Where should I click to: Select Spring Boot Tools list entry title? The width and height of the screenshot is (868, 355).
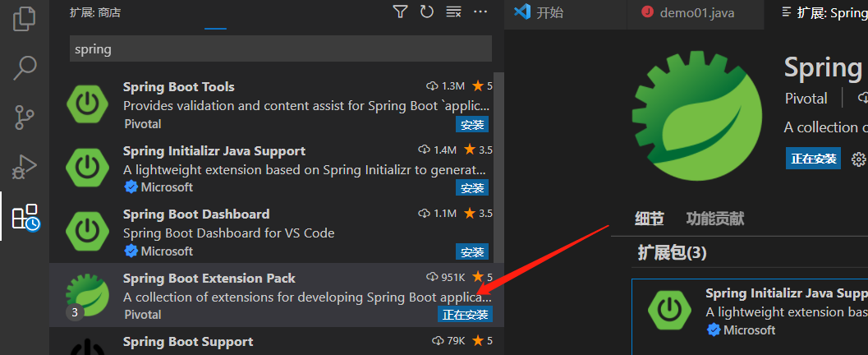pos(179,87)
